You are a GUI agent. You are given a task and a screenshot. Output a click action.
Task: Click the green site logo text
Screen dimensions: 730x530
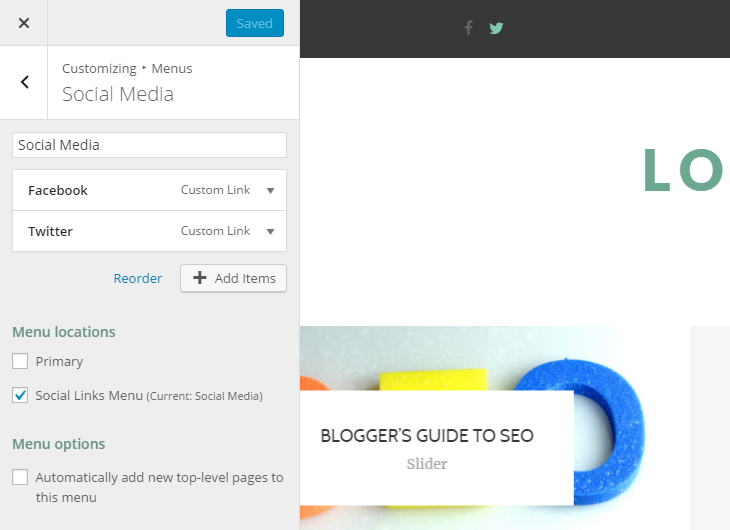683,170
